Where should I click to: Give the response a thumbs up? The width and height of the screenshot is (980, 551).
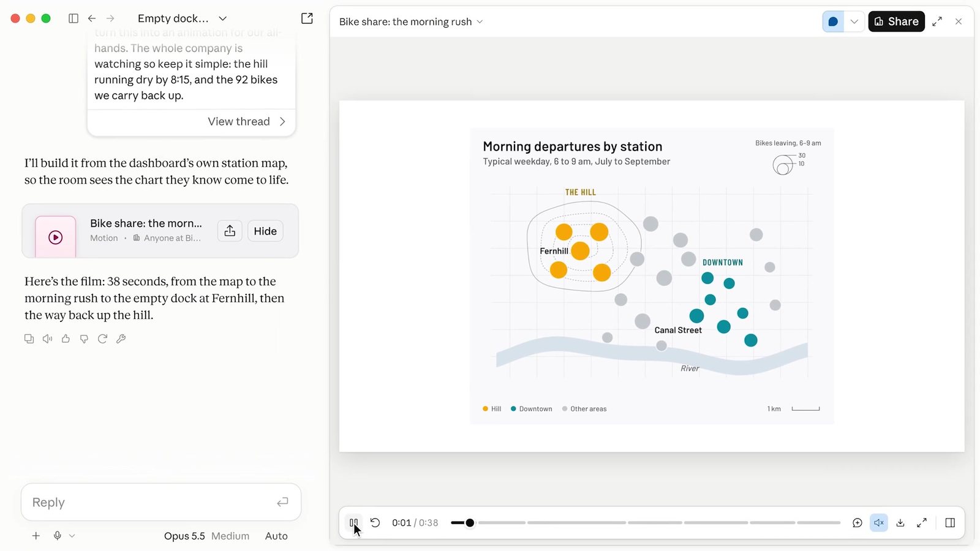tap(66, 339)
